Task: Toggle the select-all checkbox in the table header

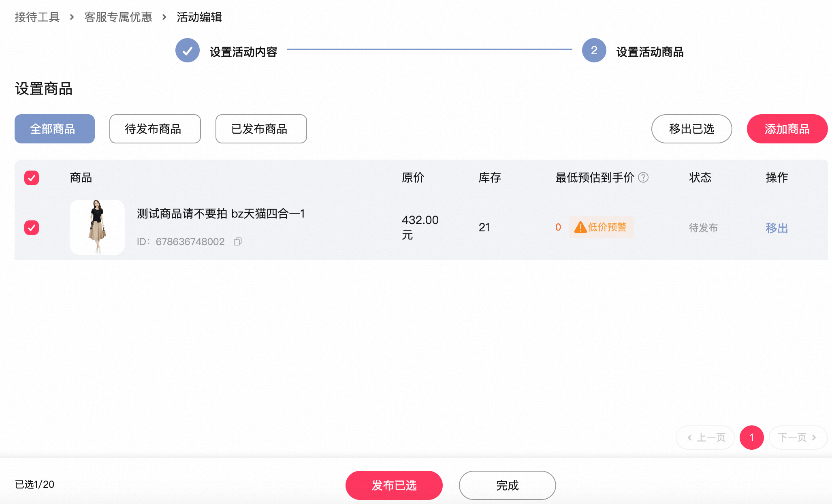Action: tap(32, 178)
